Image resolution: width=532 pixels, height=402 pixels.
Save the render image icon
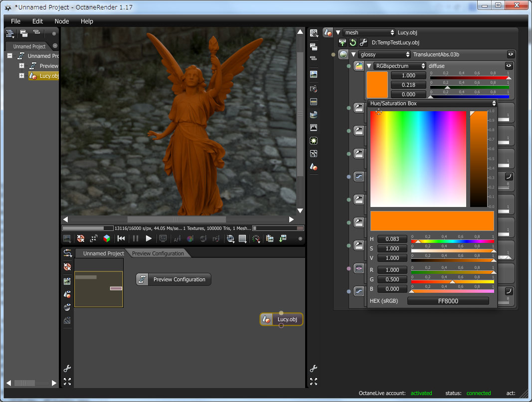[283, 239]
